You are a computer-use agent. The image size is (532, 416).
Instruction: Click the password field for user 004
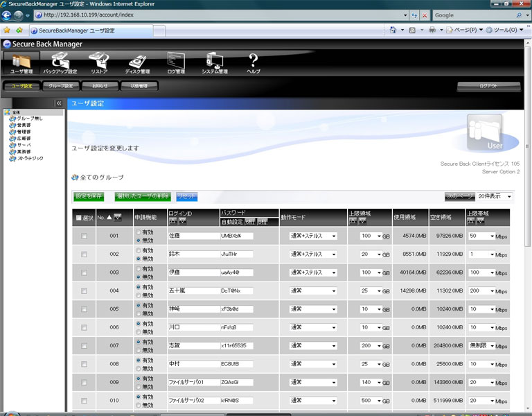(236, 291)
